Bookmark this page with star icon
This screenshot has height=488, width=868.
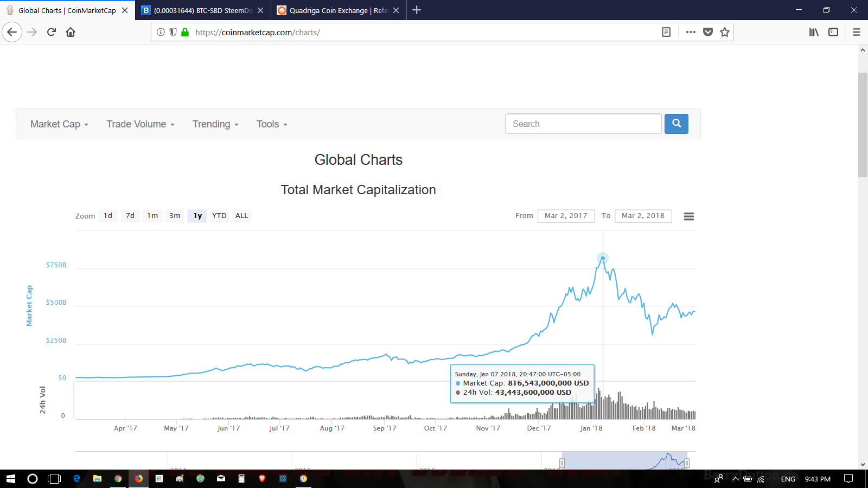[724, 32]
